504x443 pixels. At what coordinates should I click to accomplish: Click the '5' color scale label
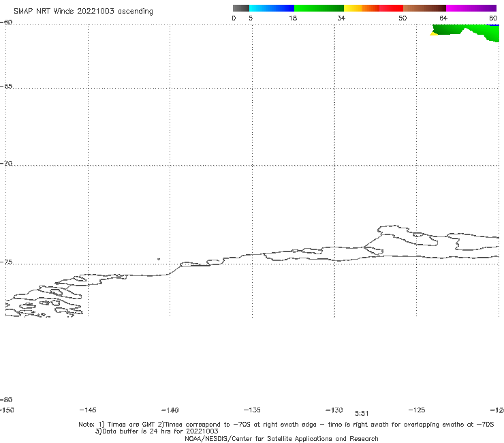point(251,18)
